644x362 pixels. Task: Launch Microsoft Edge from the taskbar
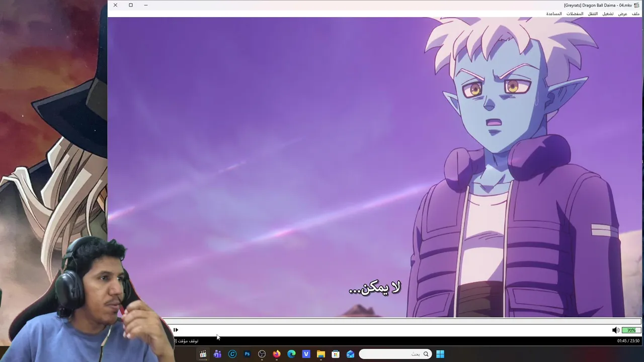coord(291,354)
